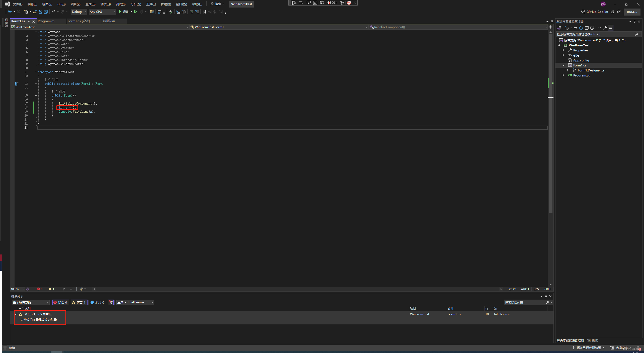Open the Debug configuration dropdown
Viewport: 644px width, 353px height.
pos(79,12)
